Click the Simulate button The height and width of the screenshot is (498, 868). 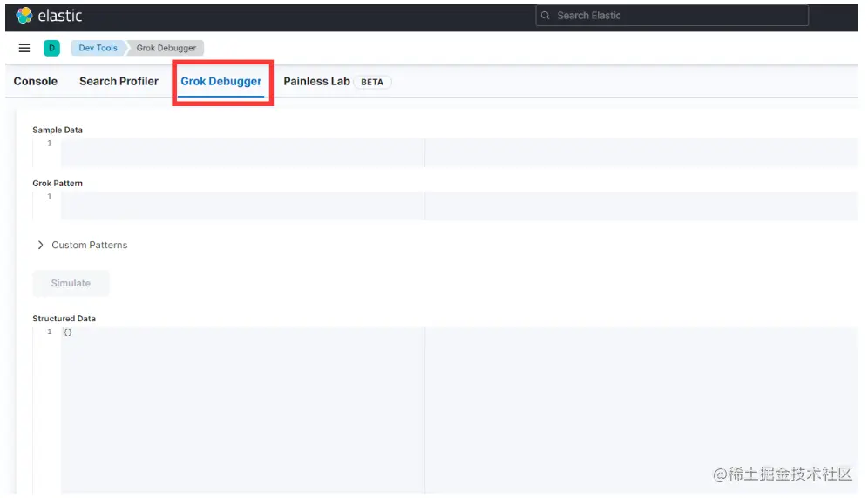(71, 283)
